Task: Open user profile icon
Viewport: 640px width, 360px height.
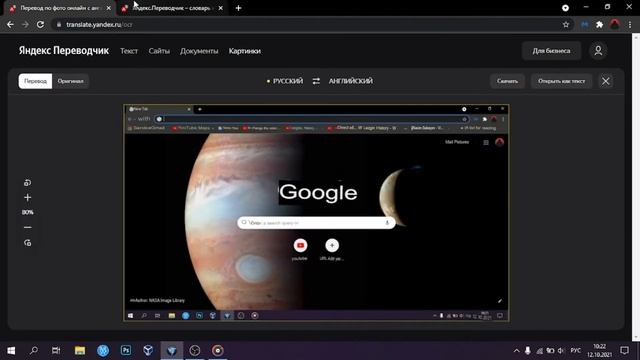Action: (598, 51)
